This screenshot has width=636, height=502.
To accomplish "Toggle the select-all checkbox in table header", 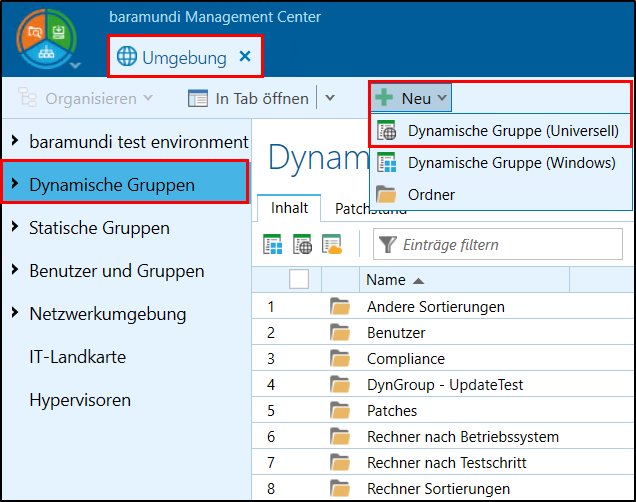I will 299,280.
